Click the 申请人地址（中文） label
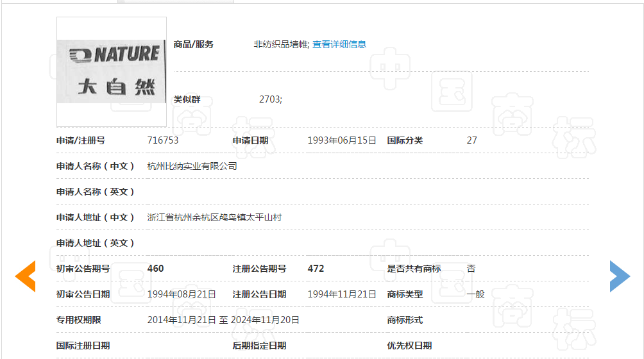Viewport: 644px width, 359px height. (x=96, y=217)
